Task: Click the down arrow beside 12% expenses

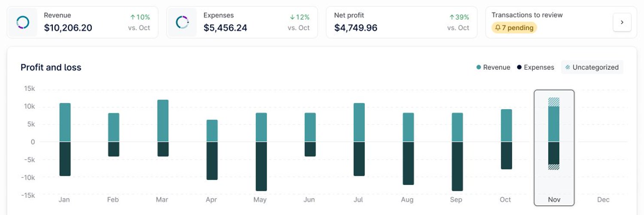Action: (292, 17)
